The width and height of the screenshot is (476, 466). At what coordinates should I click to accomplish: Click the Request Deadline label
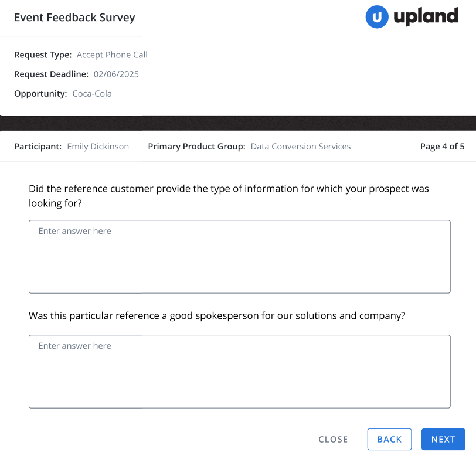pyautogui.click(x=52, y=74)
